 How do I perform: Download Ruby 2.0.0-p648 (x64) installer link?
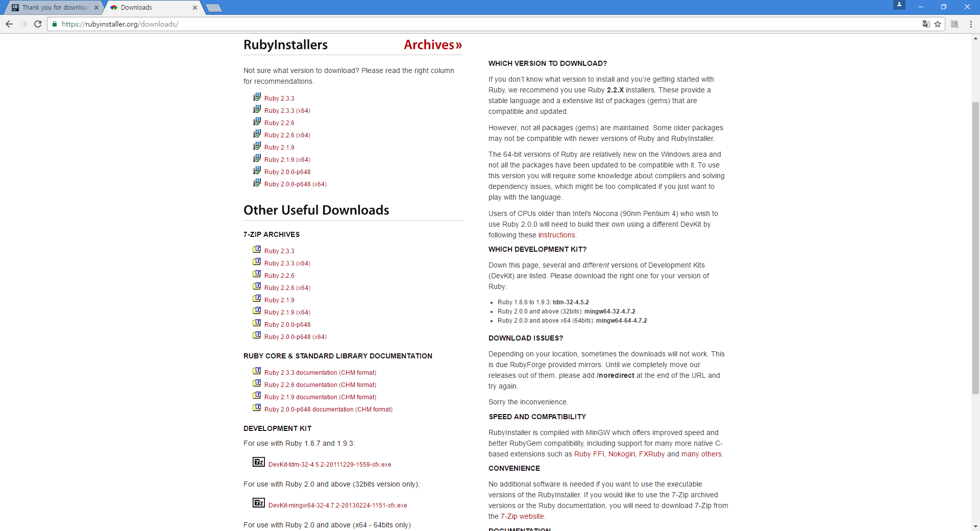(296, 184)
